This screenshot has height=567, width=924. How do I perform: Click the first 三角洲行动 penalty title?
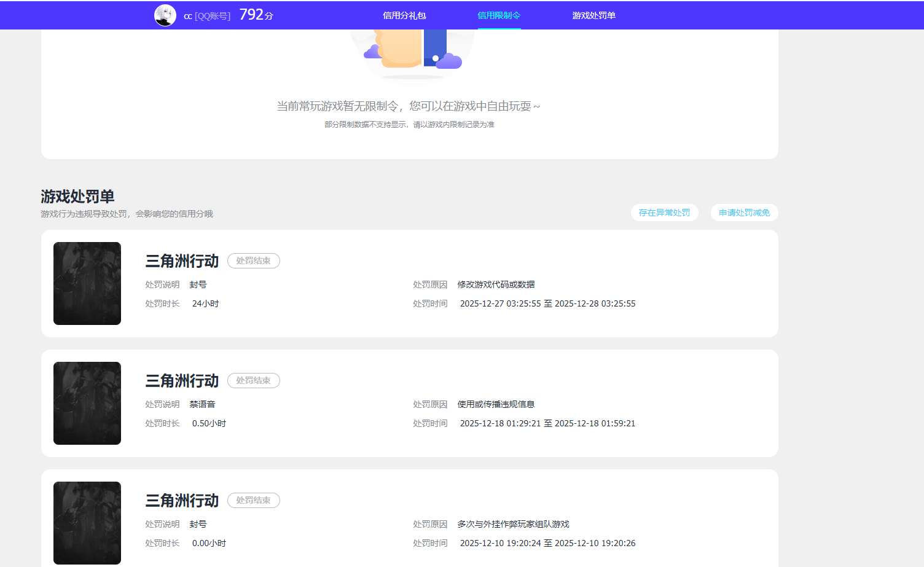pos(182,260)
